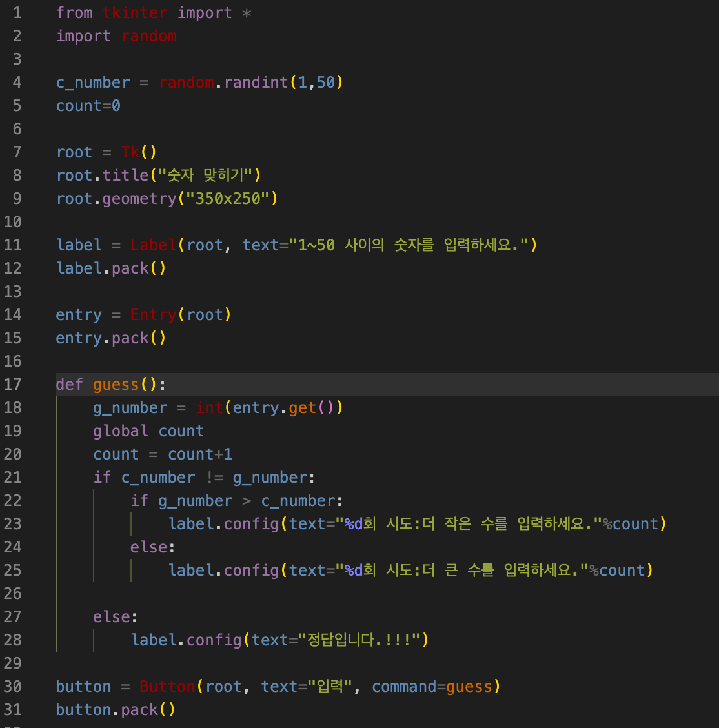Click 'c_number' variable on line 4
This screenshot has width=719, height=728.
click(93, 82)
